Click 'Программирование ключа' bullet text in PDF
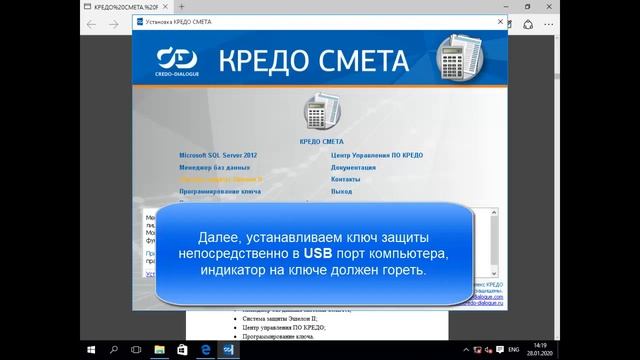The height and width of the screenshot is (360, 640). 278,337
